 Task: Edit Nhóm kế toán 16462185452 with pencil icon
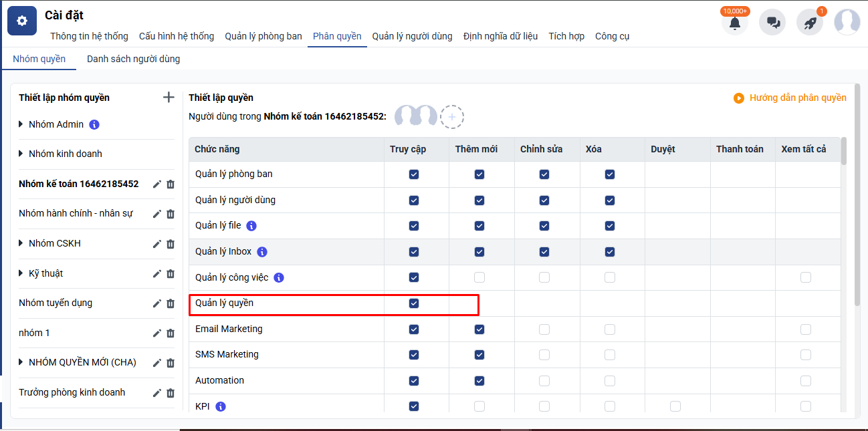157,184
